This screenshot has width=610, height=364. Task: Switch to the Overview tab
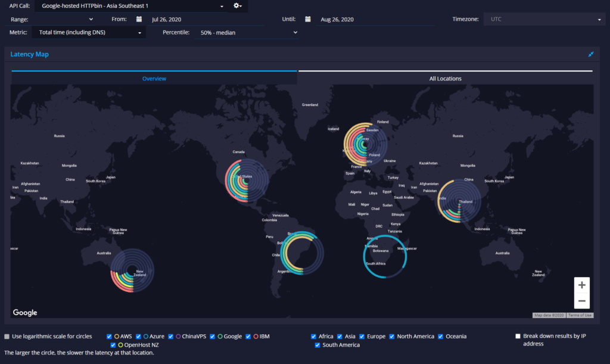pyautogui.click(x=154, y=78)
